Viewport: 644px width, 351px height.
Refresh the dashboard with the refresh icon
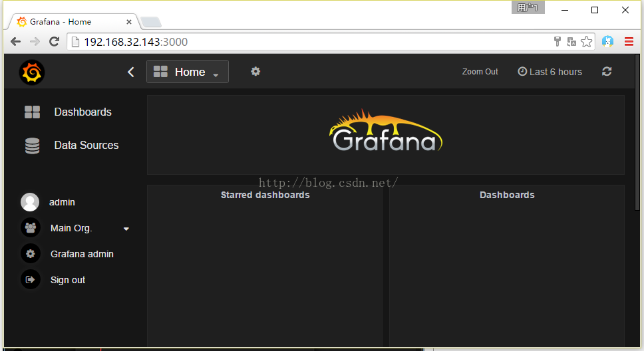pyautogui.click(x=607, y=71)
